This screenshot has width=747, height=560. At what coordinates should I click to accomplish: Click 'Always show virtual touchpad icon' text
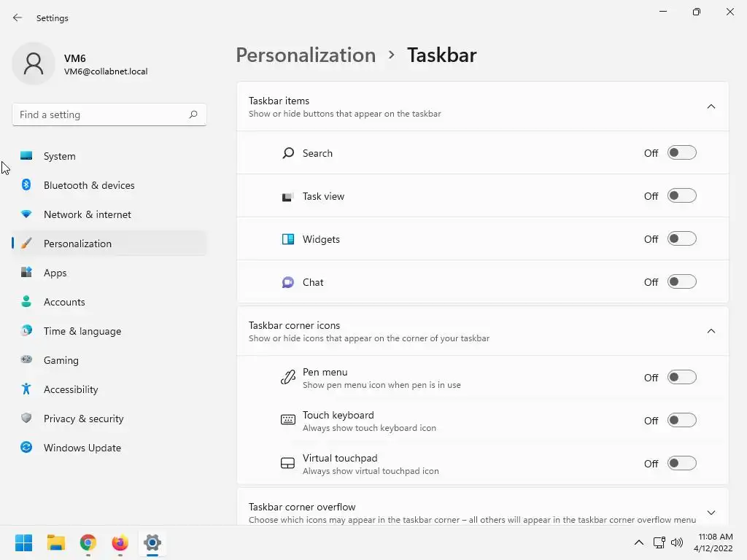[x=371, y=471]
